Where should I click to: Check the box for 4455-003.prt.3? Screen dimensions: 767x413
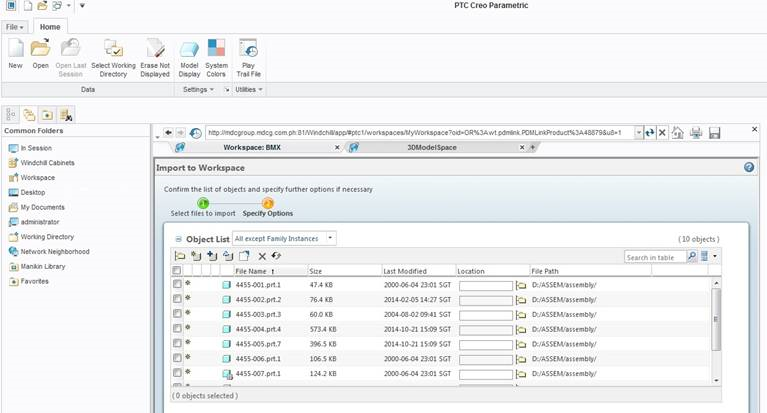point(177,313)
